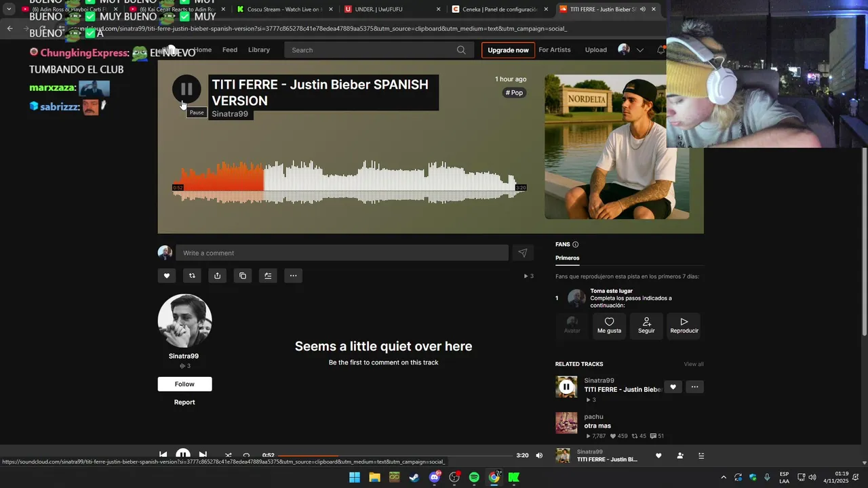Pause playback in bottom player bar
The width and height of the screenshot is (868, 488).
(183, 455)
